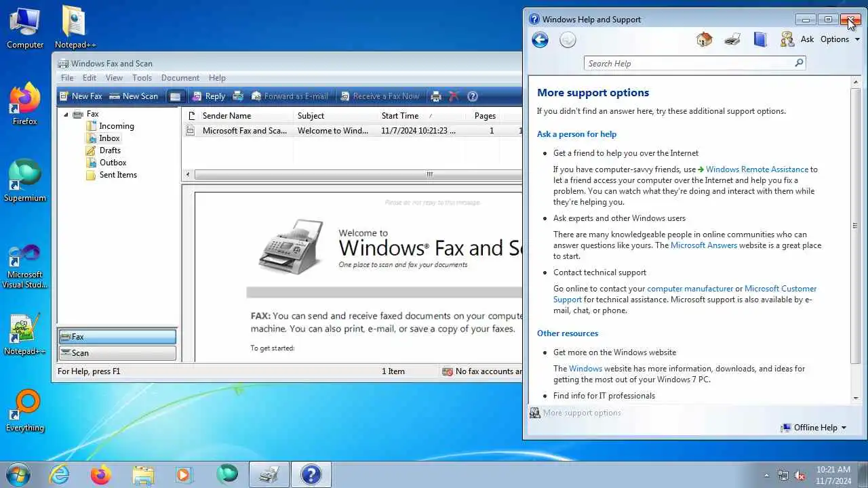Click the volume icon in the system tray

tap(800, 475)
